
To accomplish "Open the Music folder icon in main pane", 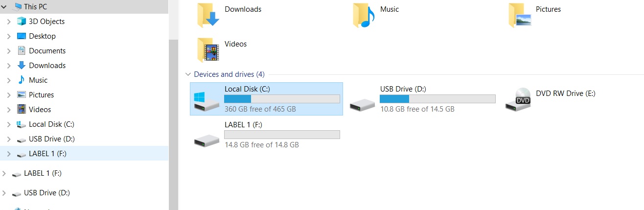I will 364,15.
